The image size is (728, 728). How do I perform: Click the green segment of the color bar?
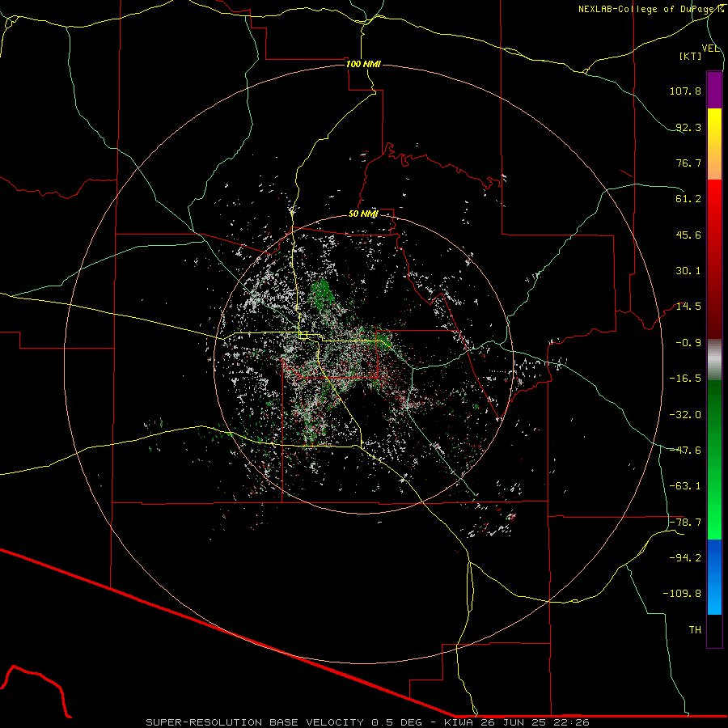click(714, 459)
